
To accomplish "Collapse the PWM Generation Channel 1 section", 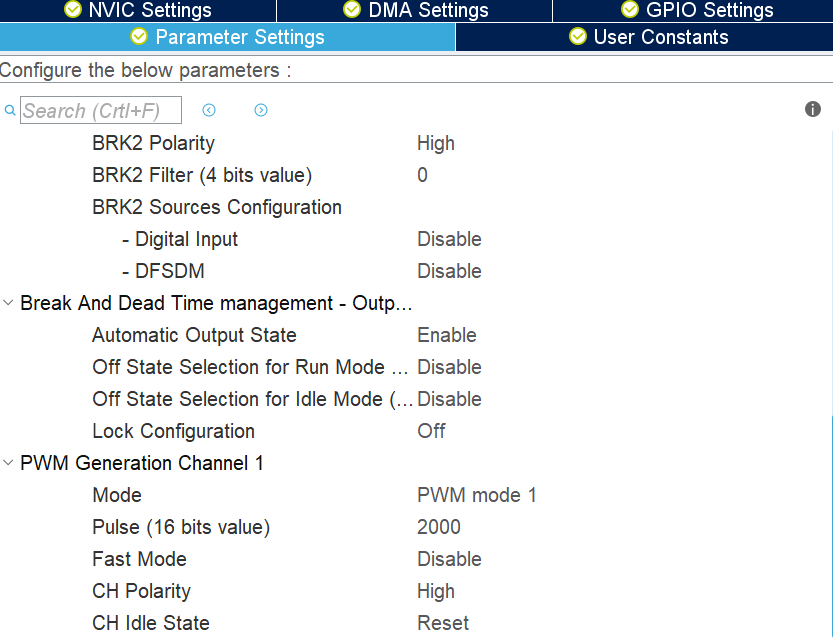I will pyautogui.click(x=8, y=462).
